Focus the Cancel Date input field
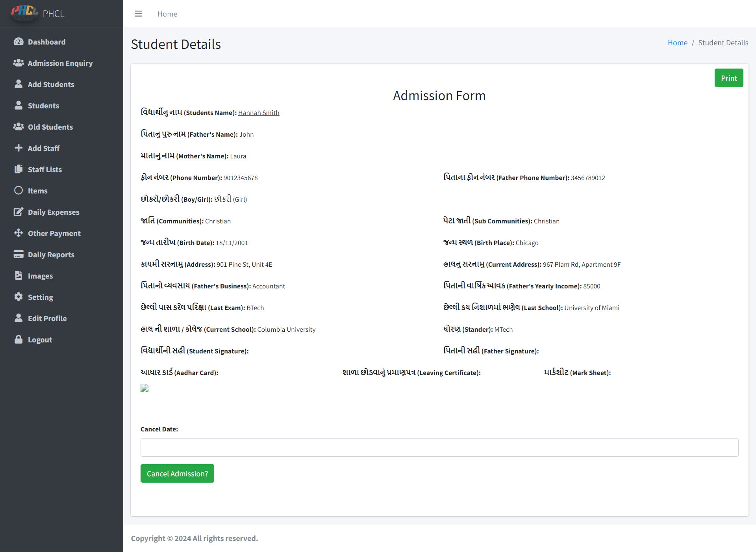The image size is (756, 552). click(x=439, y=447)
